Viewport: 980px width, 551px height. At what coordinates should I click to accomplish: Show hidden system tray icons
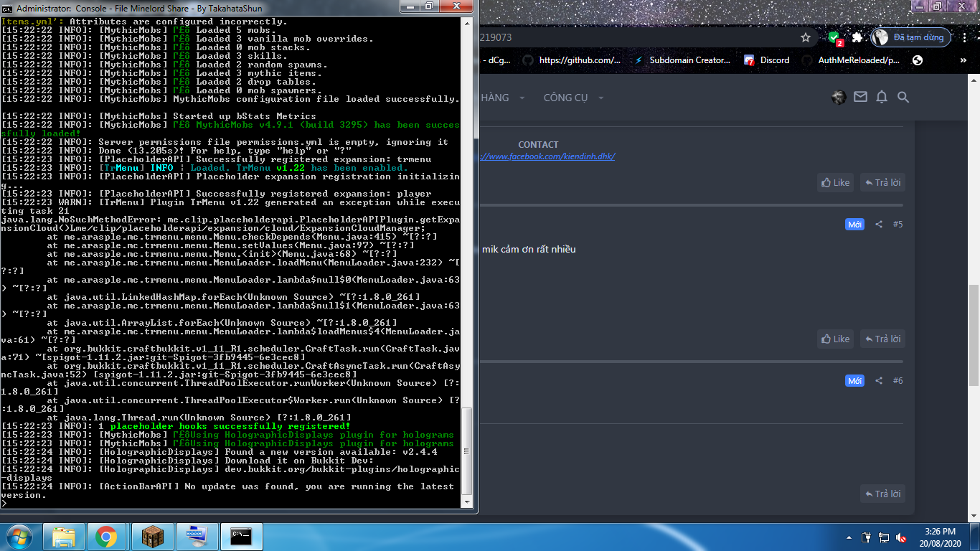(x=849, y=537)
